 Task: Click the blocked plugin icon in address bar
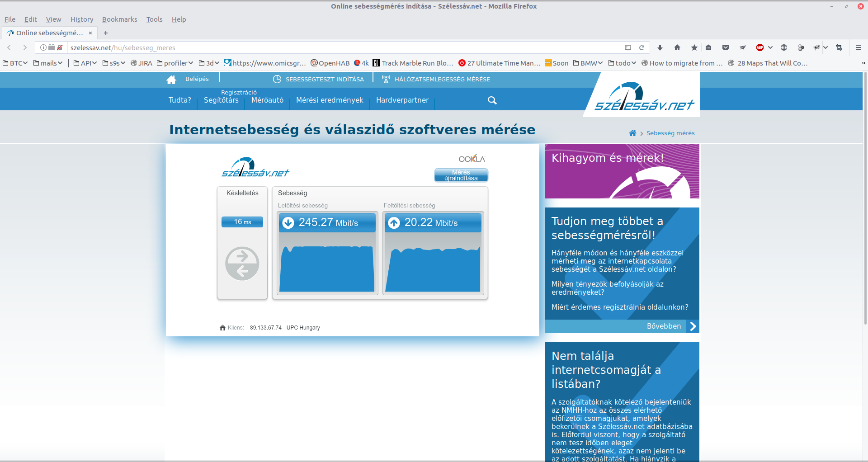coord(60,47)
